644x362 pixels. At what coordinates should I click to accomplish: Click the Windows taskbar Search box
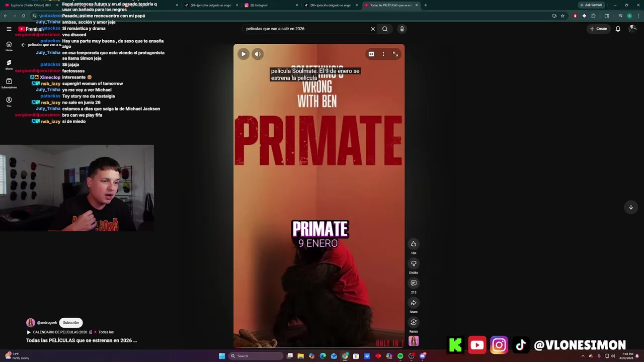[256, 356]
